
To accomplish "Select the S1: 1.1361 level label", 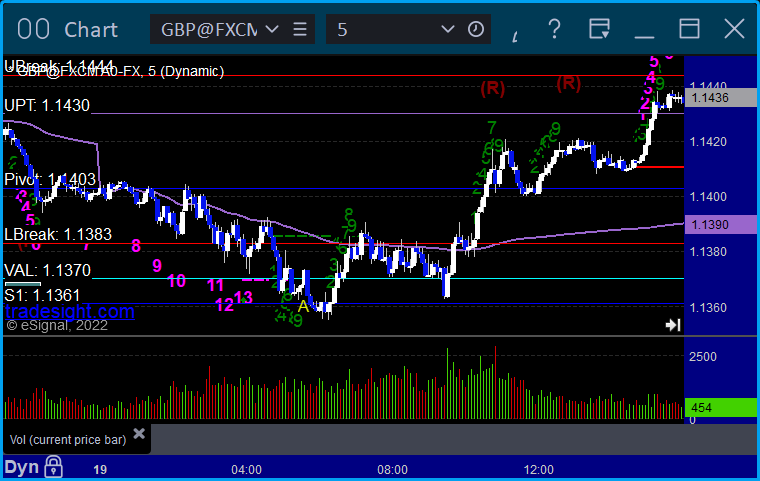I will [x=42, y=295].
